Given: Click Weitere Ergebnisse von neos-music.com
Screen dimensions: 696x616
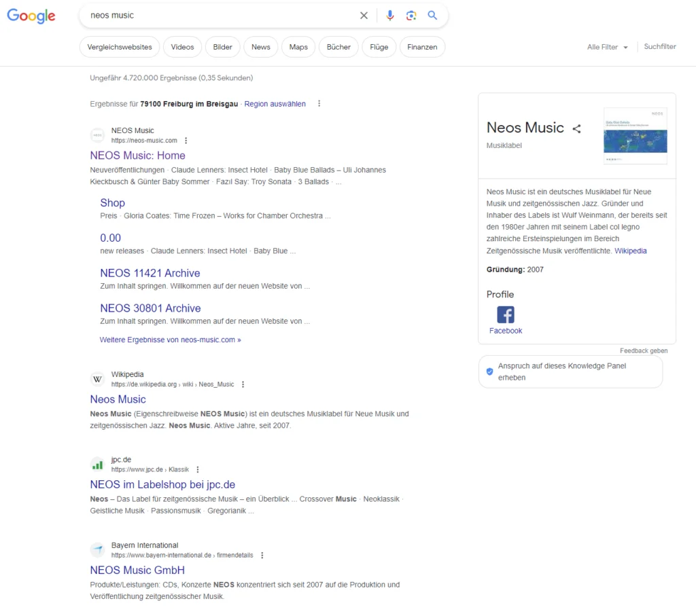Looking at the screenshot, I should (x=170, y=340).
